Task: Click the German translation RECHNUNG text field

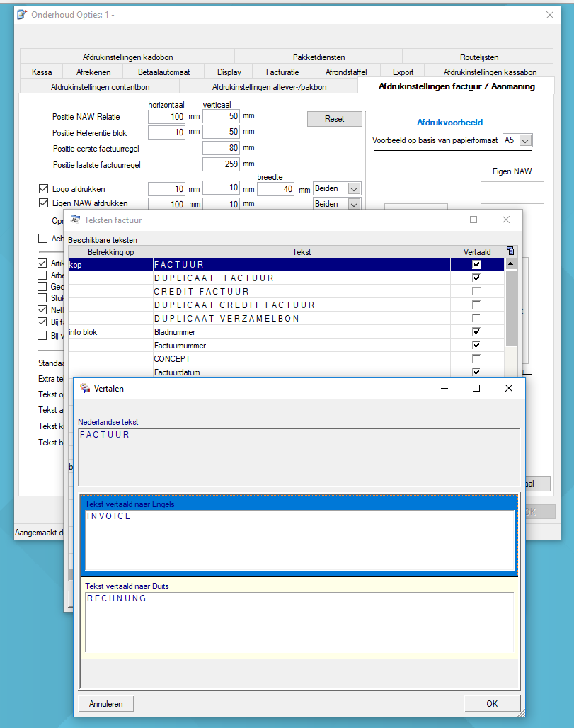Action: coord(300,622)
